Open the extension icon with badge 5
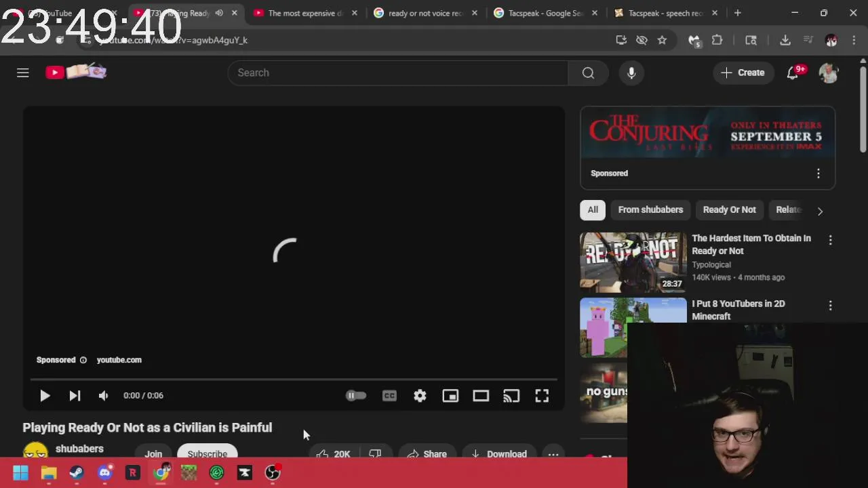Image resolution: width=868 pixels, height=488 pixels. (x=694, y=41)
